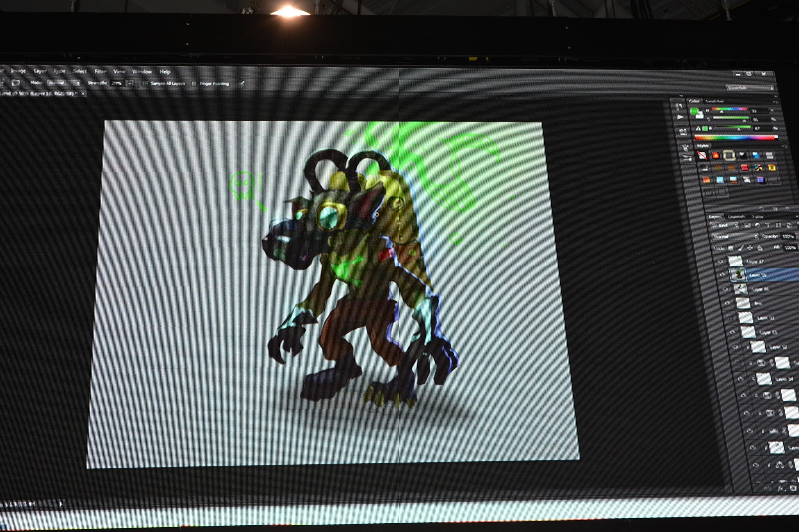Image resolution: width=799 pixels, height=532 pixels.
Task: Open the Tool Presets icon in collapsed dock
Action: point(687,158)
